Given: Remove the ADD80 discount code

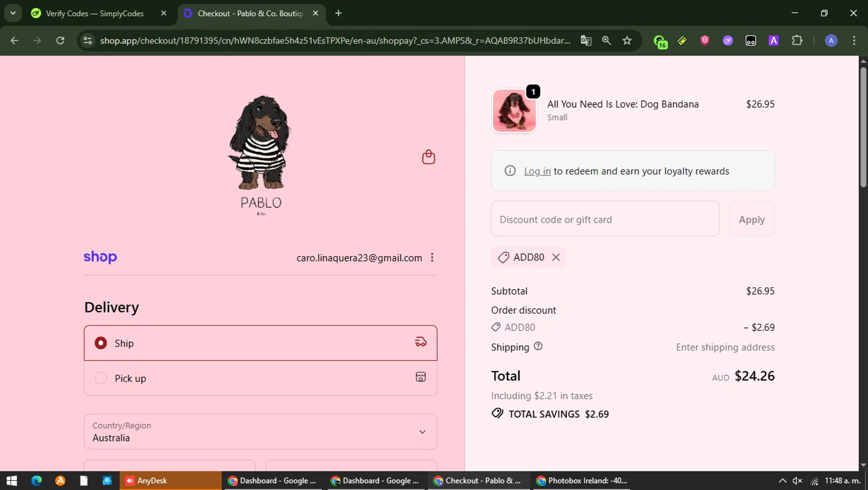Looking at the screenshot, I should point(556,257).
